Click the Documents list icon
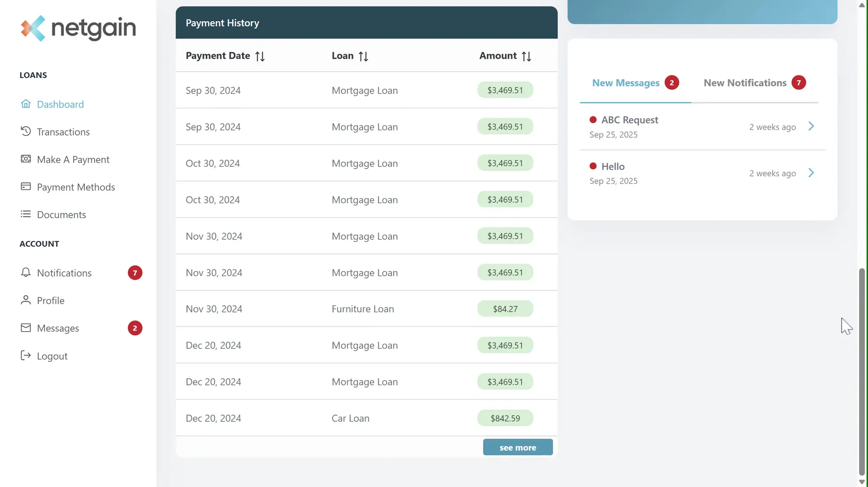This screenshot has height=487, width=868. 26,214
